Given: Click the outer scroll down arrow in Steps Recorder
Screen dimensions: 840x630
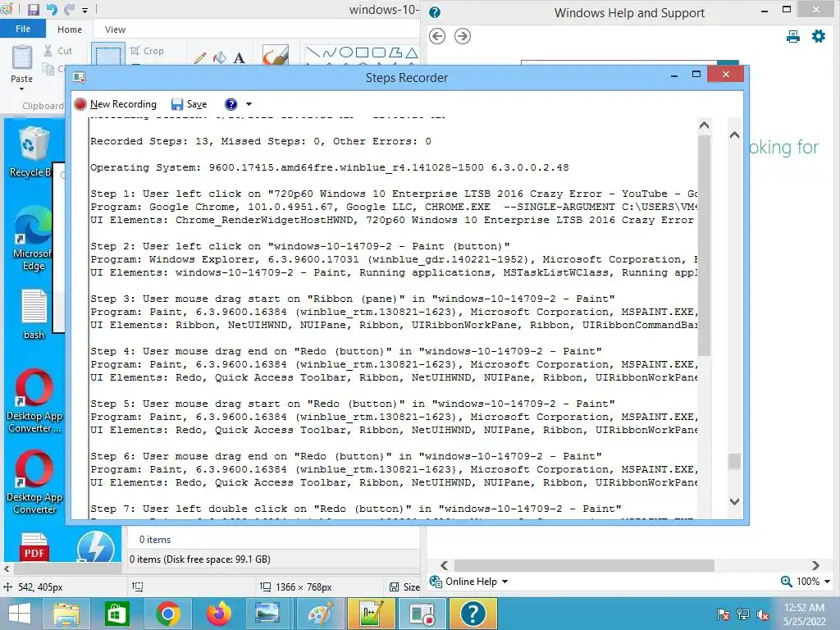Looking at the screenshot, I should [734, 501].
